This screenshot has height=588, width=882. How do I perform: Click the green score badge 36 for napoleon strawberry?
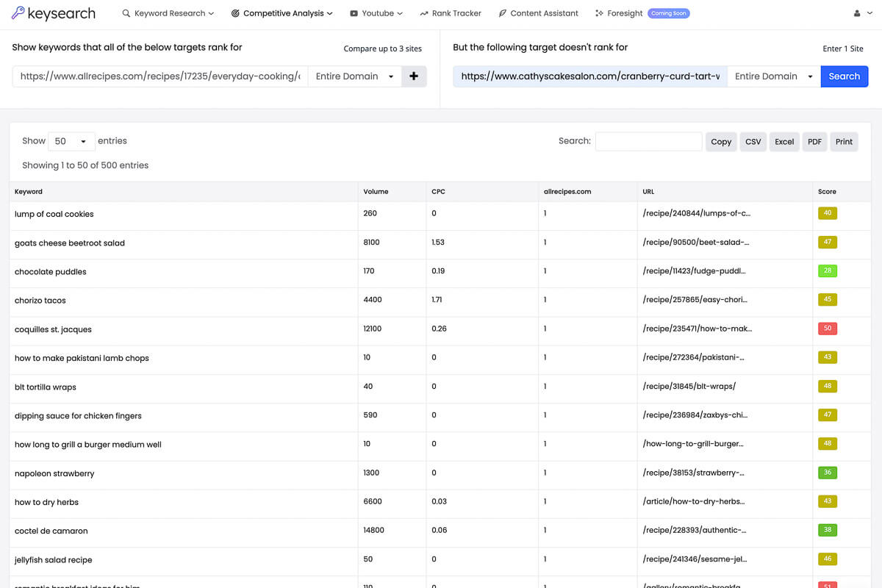[828, 473]
